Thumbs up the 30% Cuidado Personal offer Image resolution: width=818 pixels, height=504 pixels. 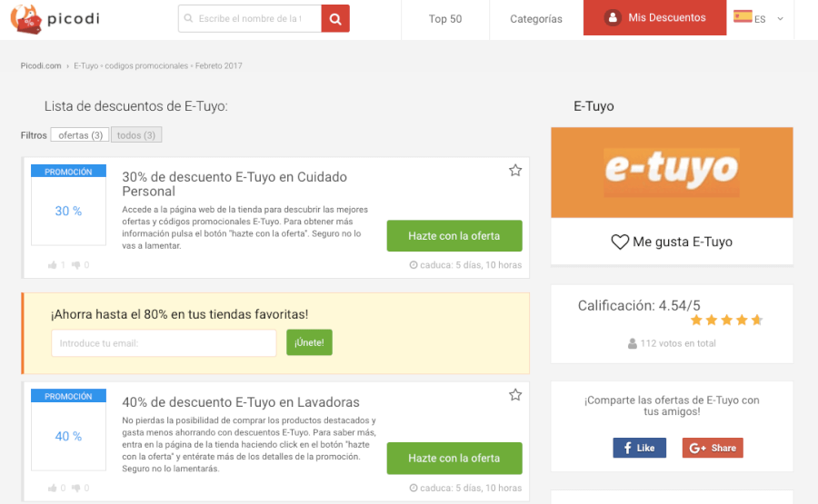coord(53,265)
